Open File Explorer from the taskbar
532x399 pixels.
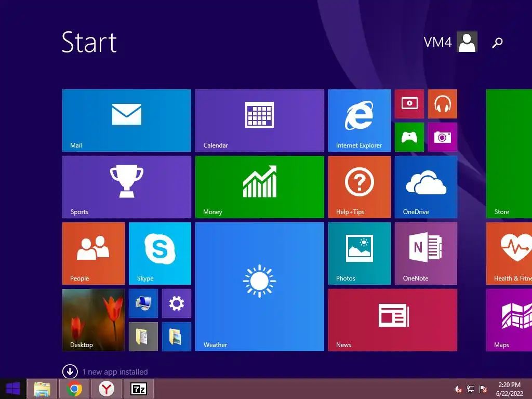[x=42, y=389]
